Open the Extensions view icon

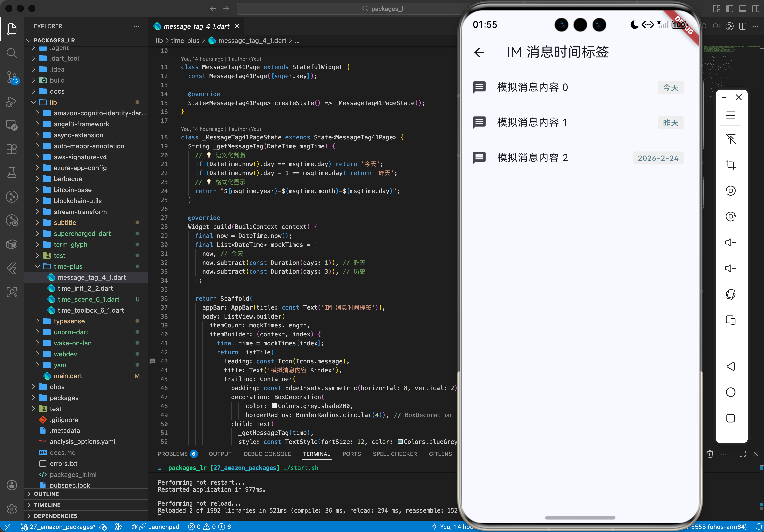click(12, 149)
